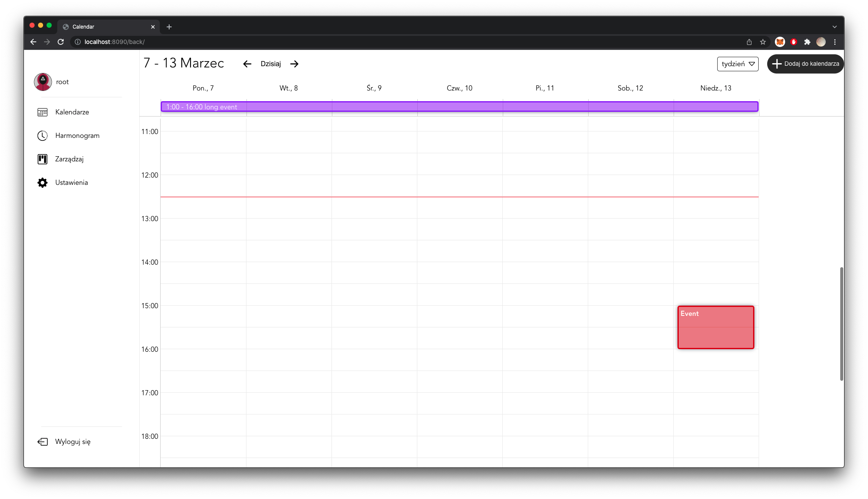
Task: Click the 17:00 time label
Action: pos(150,393)
